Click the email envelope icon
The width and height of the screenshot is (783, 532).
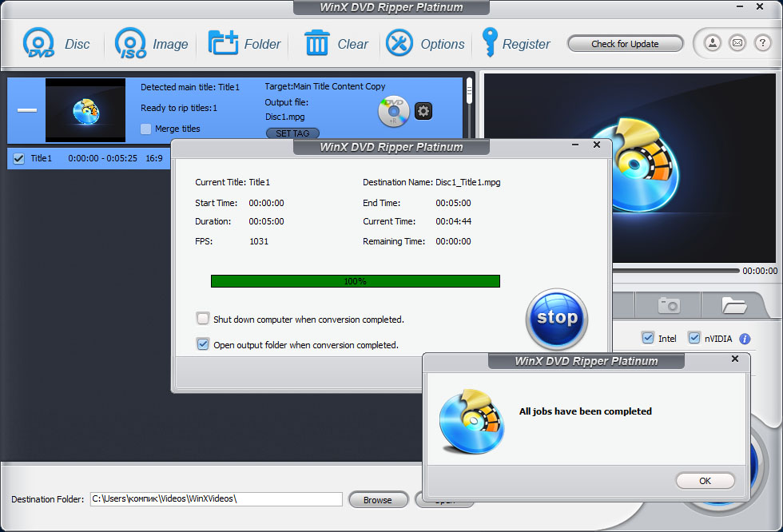(737, 43)
